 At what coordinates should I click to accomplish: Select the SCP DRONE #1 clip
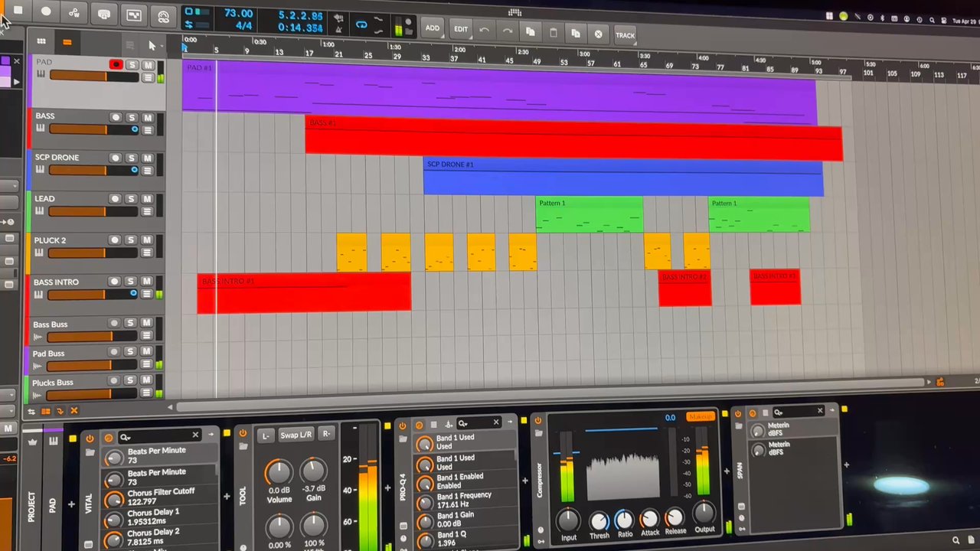(x=623, y=176)
